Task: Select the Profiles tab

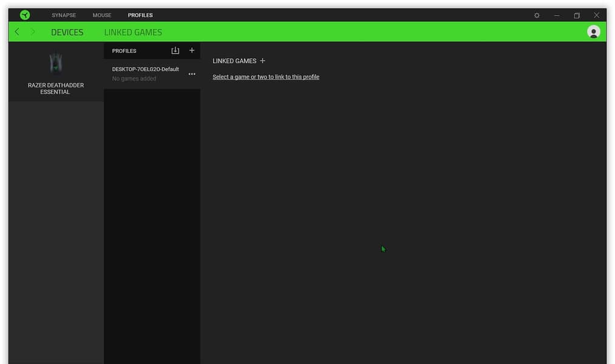Action: click(140, 15)
